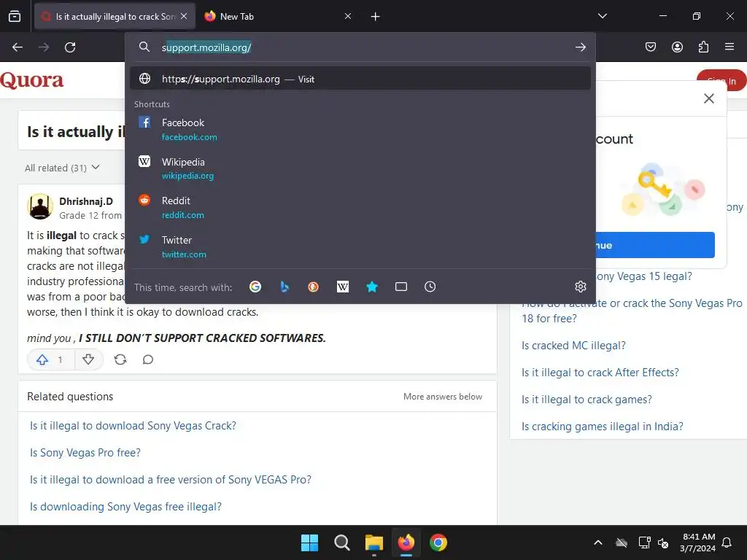Screen dimensions: 747x560
Task: Open 'Is downloading Sony Vegas free illegal?' link
Action: tap(125, 507)
